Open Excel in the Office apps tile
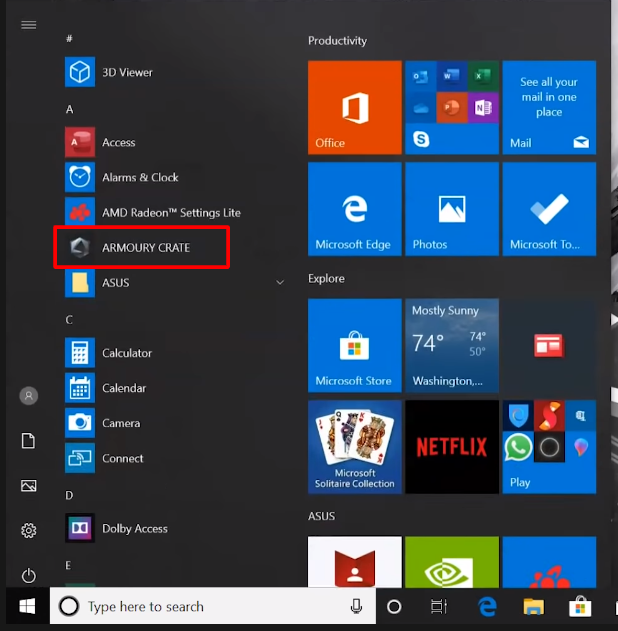The image size is (618, 631). (x=483, y=76)
